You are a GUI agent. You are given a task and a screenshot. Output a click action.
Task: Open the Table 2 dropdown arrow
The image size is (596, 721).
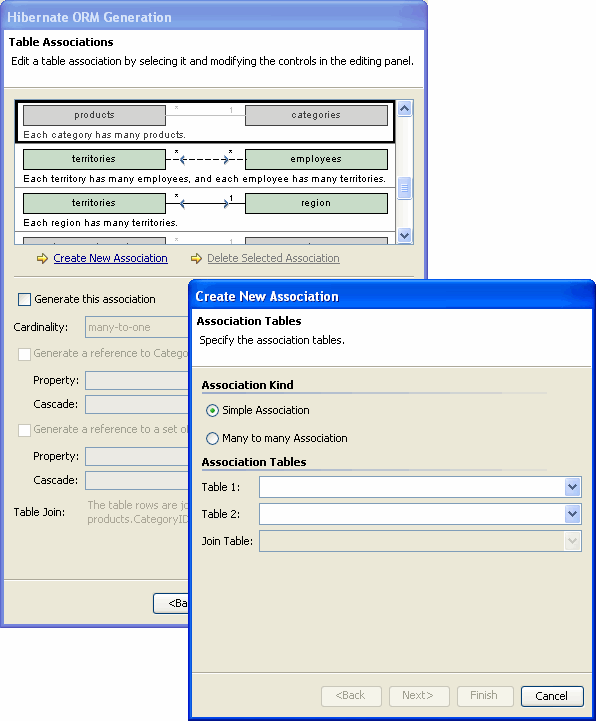click(572, 514)
